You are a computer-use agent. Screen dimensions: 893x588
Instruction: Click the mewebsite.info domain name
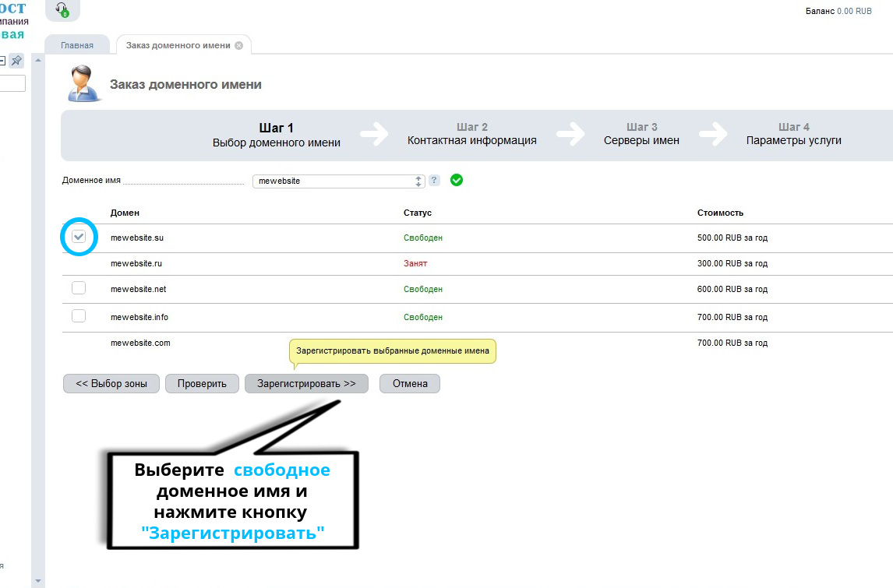(x=139, y=317)
